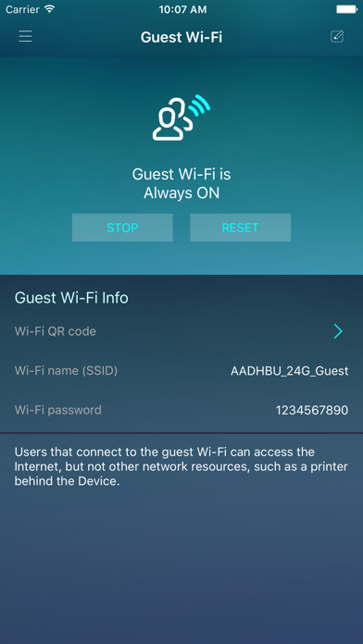Viewport: 363px width, 644px height.
Task: Open Wi-Fi QR code chevron
Action: point(338,331)
